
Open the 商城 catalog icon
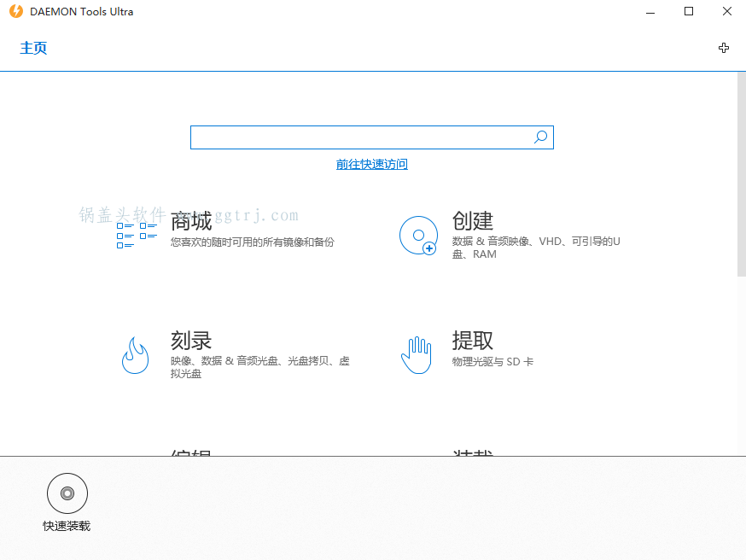point(137,235)
